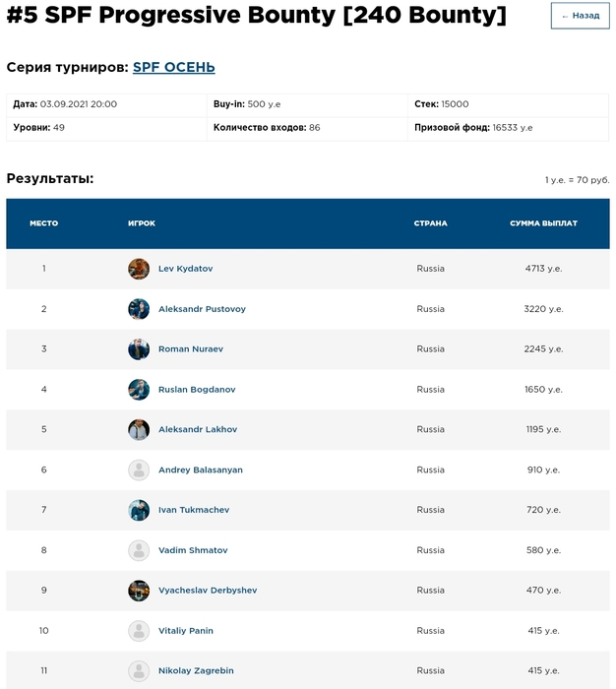Screen dimensions: 616x689
Task: Open Ruslan Bogdanov's player name link
Action: pyautogui.click(x=197, y=390)
